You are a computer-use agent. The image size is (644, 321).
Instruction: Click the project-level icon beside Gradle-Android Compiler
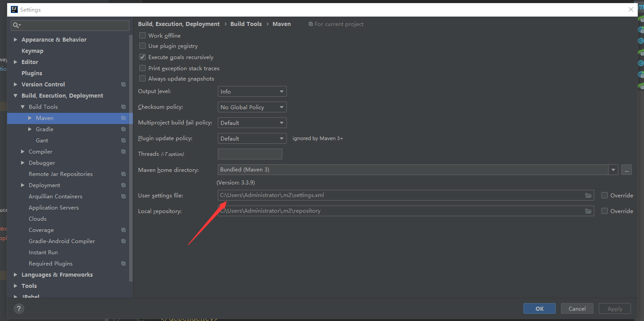point(123,241)
